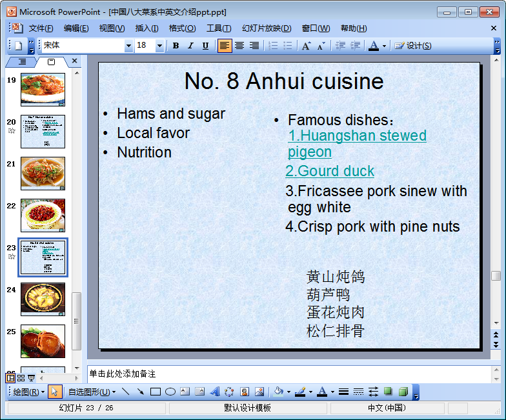Open the 格式(O) menu
This screenshot has height=420, width=506.
click(x=182, y=28)
